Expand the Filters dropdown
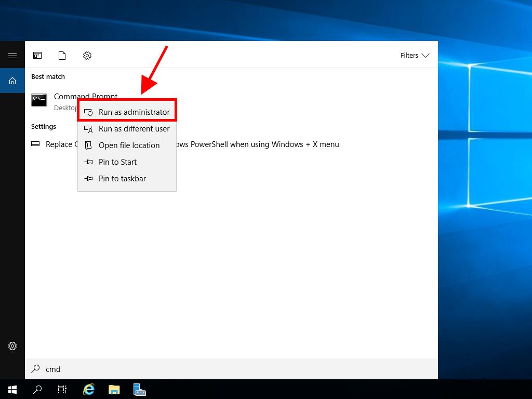Screen dimensions: 532x399 point(415,55)
